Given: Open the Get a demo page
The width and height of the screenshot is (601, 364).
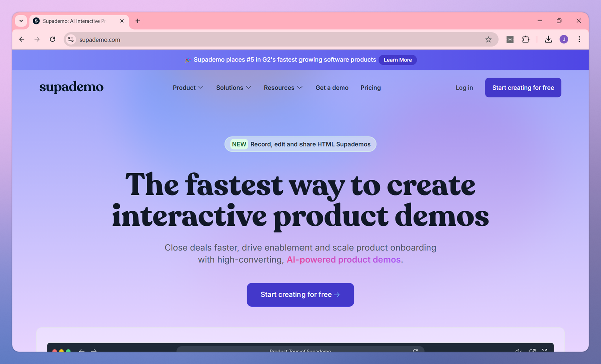Looking at the screenshot, I should click(332, 87).
